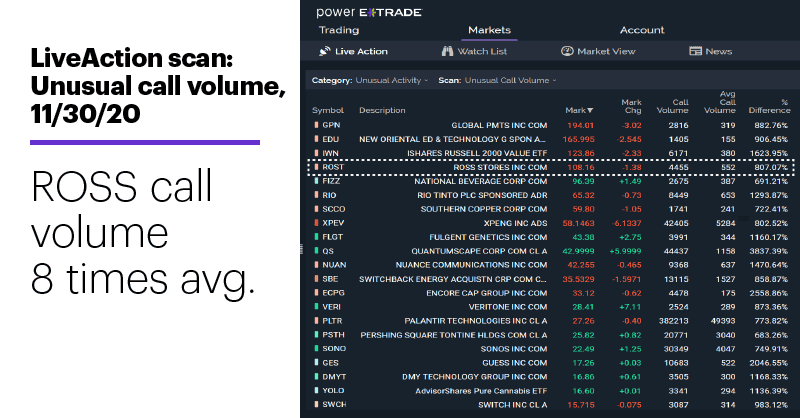This screenshot has height=418, width=800.
Task: Click the +5.9999 mark change value
Action: point(626,251)
